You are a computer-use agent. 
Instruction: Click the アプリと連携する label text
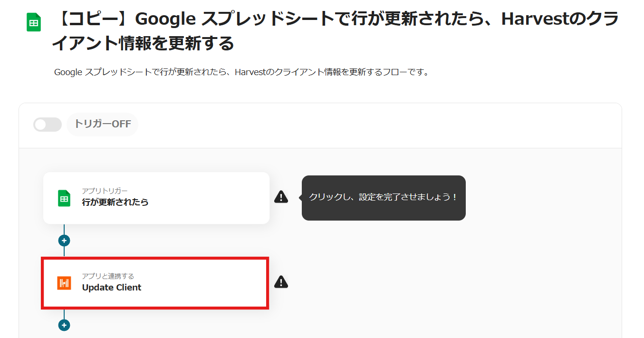(108, 276)
